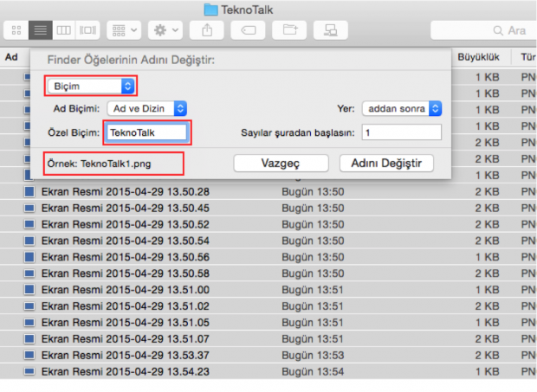Open the Biçim rename mode dropdown

pyautogui.click(x=91, y=87)
